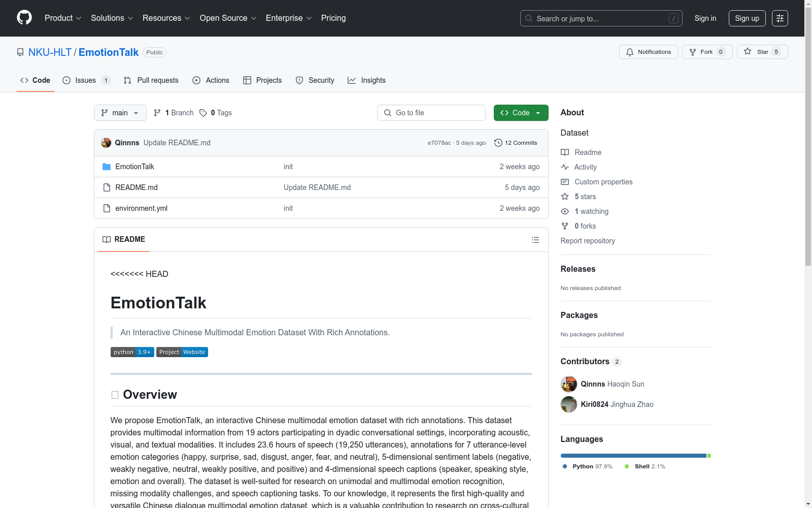
Task: Open the README.md file
Action: tap(137, 187)
